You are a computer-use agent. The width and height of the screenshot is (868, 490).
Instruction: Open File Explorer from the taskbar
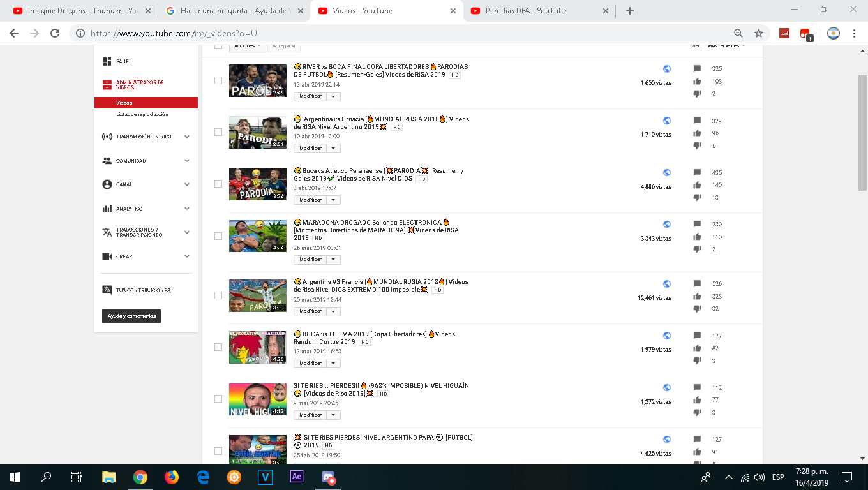coord(109,477)
